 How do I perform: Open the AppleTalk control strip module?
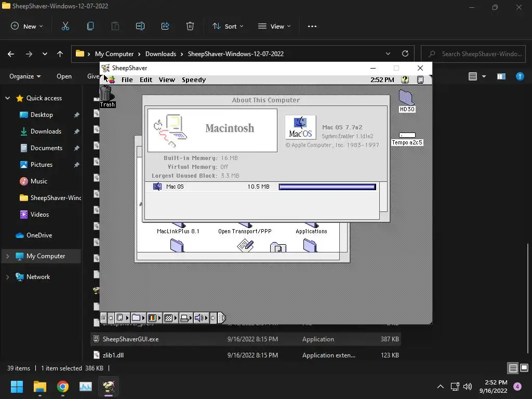point(123,318)
